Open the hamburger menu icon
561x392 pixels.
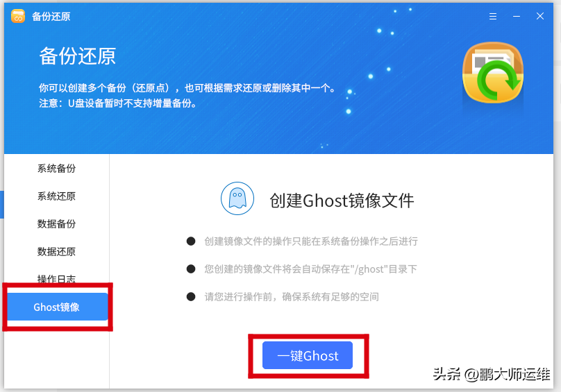(x=493, y=17)
